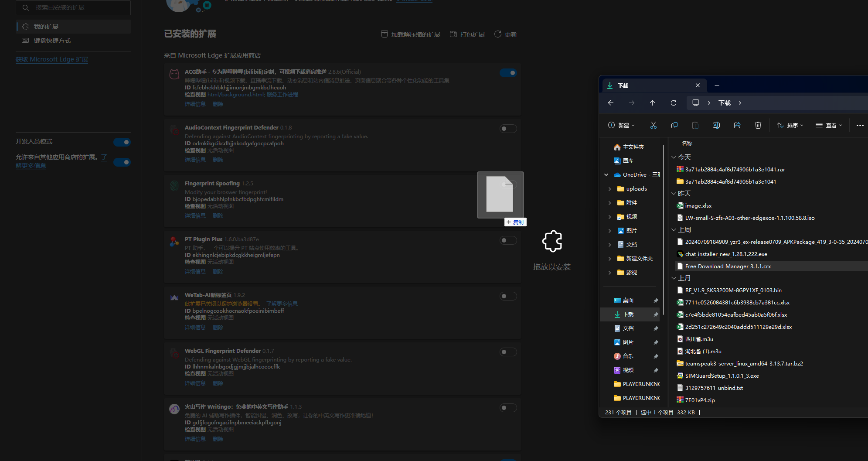Pin icon next to 音乐 in Explorer sidebar
Image resolution: width=868 pixels, height=461 pixels.
tap(655, 356)
